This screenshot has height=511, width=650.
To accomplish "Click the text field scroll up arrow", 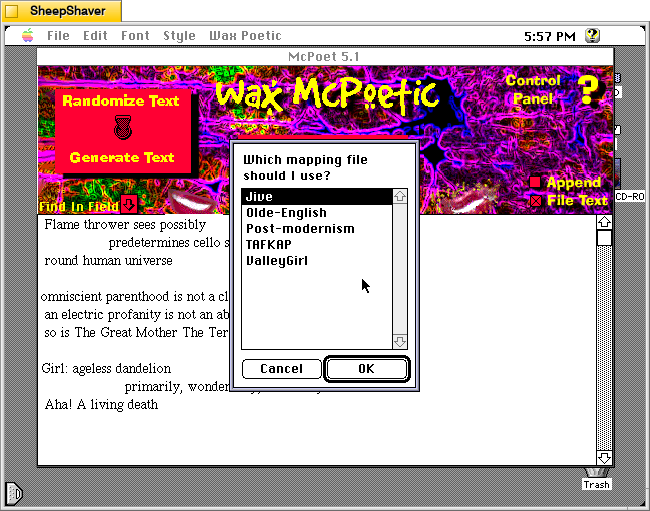I will click(x=604, y=222).
